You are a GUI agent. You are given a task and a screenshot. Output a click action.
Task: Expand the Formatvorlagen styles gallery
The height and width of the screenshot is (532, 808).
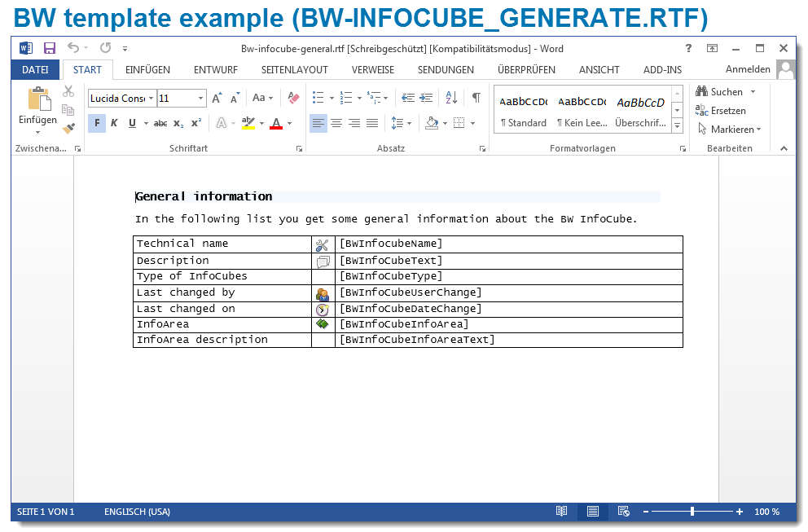678,125
